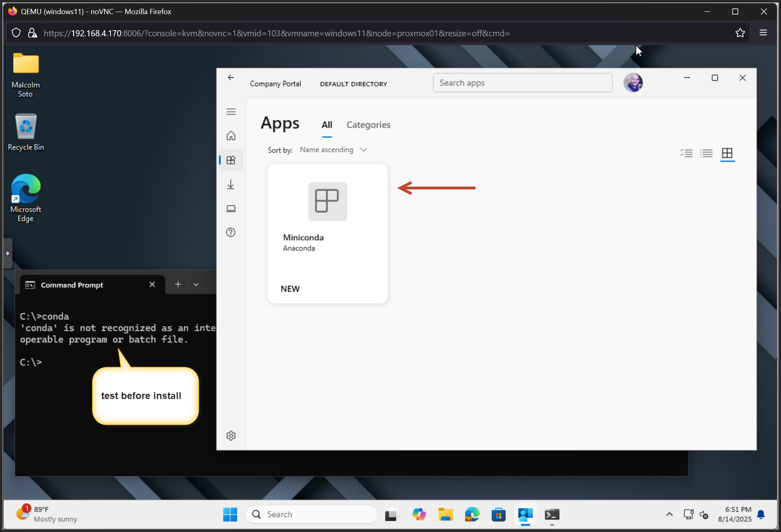Click the back arrow in Company Portal
The height and width of the screenshot is (532, 781).
231,77
